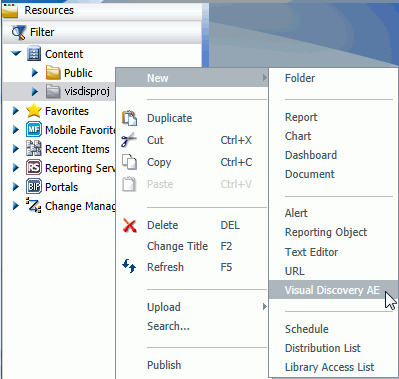
Task: Choose Dashboard in the New submenu
Action: (311, 155)
